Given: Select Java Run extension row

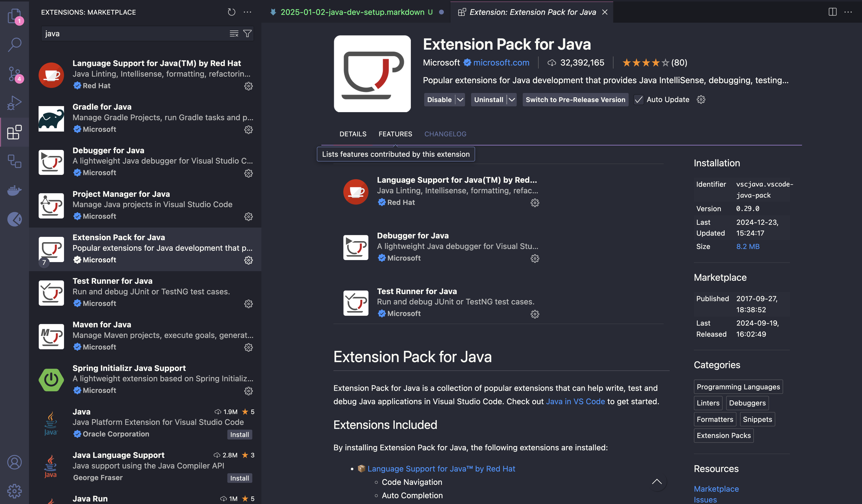Looking at the screenshot, I should click(145, 498).
